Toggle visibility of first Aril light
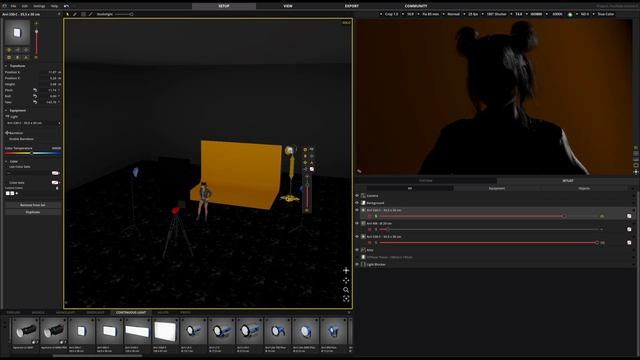The width and height of the screenshot is (640, 360). [357, 210]
